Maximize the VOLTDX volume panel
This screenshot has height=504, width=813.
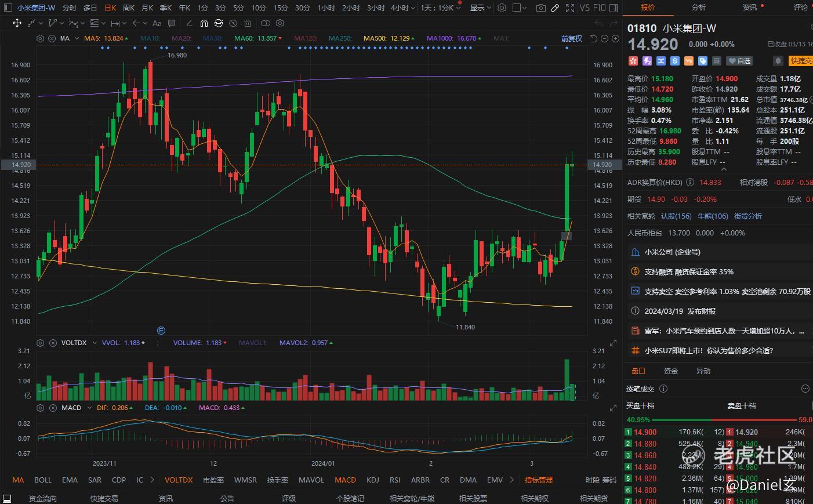pos(613,343)
